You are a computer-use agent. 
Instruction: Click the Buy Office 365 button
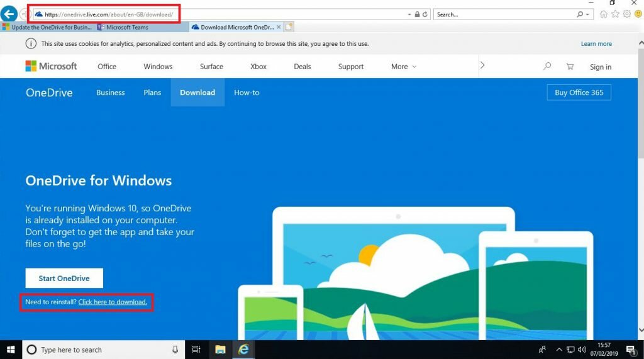(579, 92)
